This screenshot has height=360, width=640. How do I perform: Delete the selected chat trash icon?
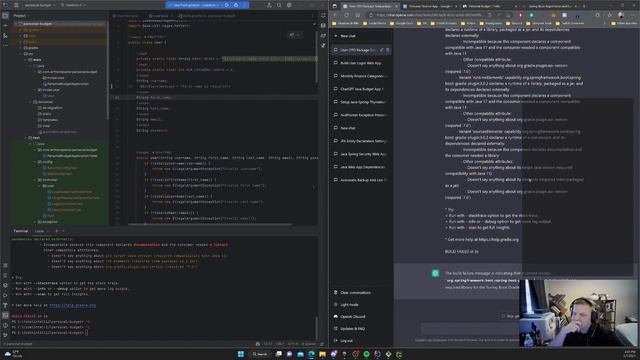pyautogui.click(x=388, y=50)
